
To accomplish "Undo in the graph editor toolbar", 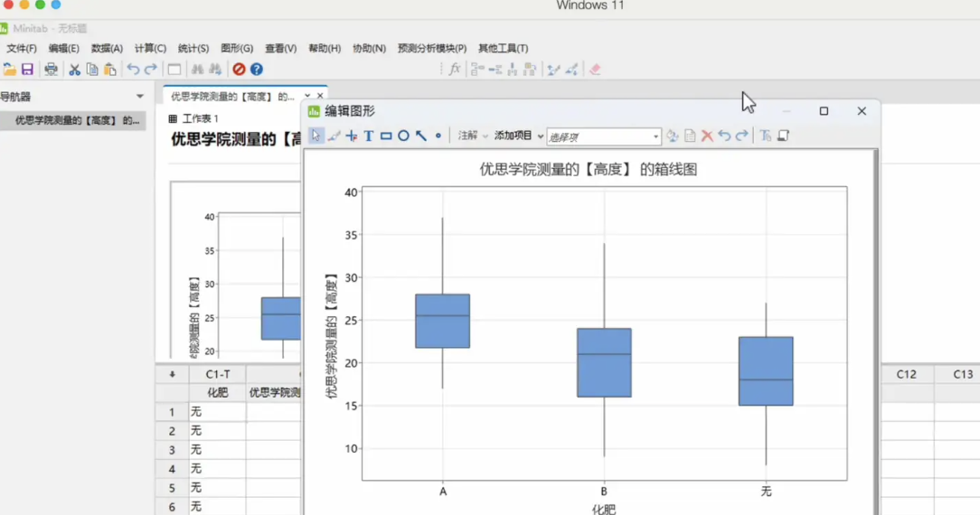I will 724,136.
